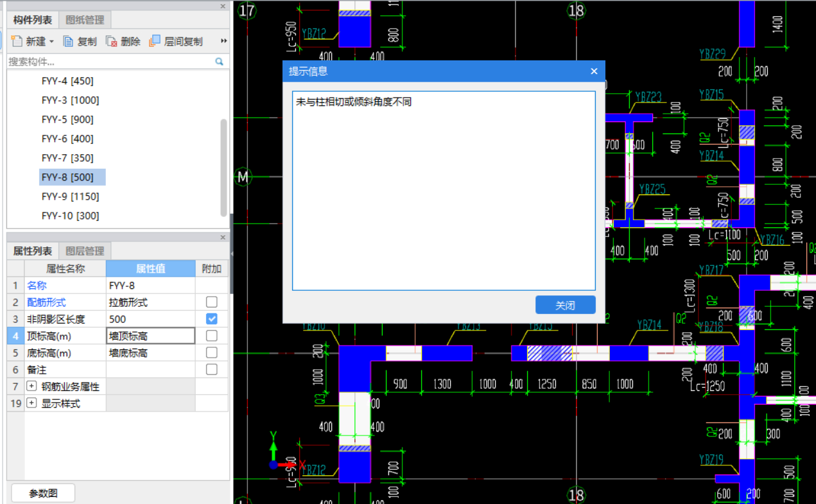Toggle 附加 checkbox for 底标高
This screenshot has height=504, width=816.
click(212, 352)
